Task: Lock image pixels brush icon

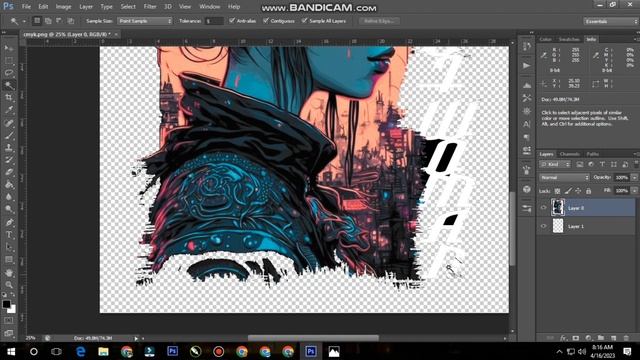Action: pyautogui.click(x=568, y=191)
